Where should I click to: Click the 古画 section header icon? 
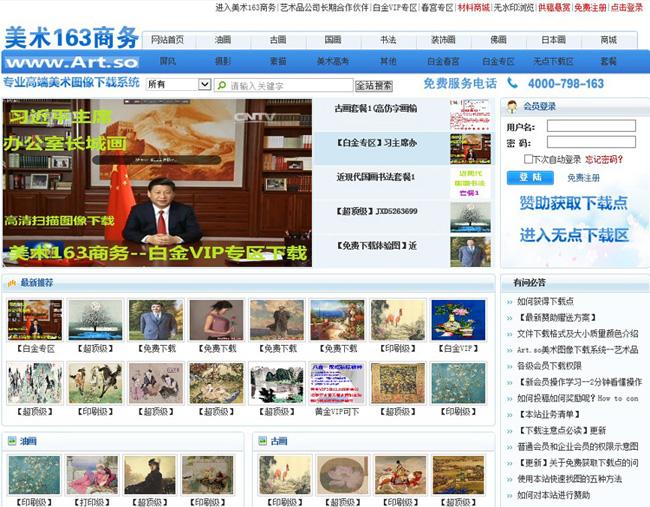point(262,441)
